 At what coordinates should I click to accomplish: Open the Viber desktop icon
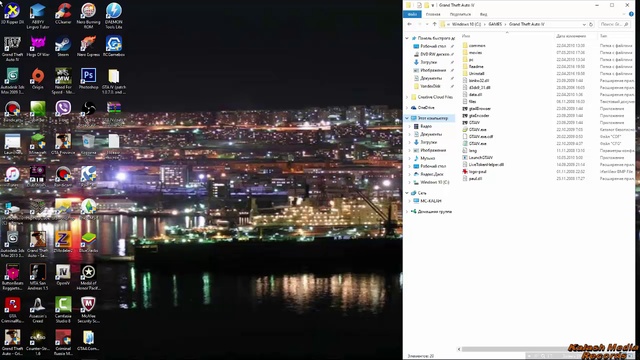tap(63, 111)
